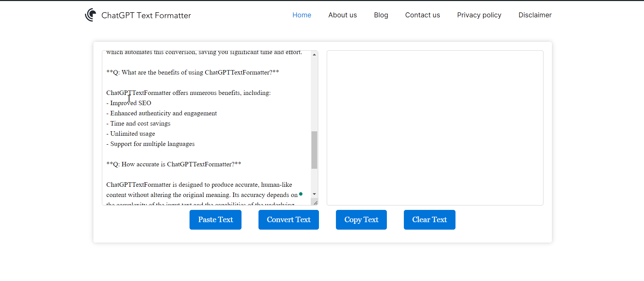Click the Convert Text button

click(x=288, y=220)
